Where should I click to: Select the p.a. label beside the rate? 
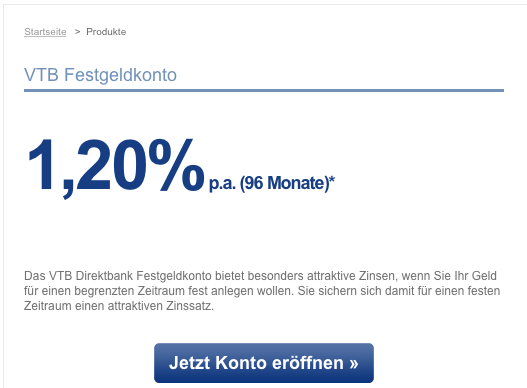coord(222,184)
